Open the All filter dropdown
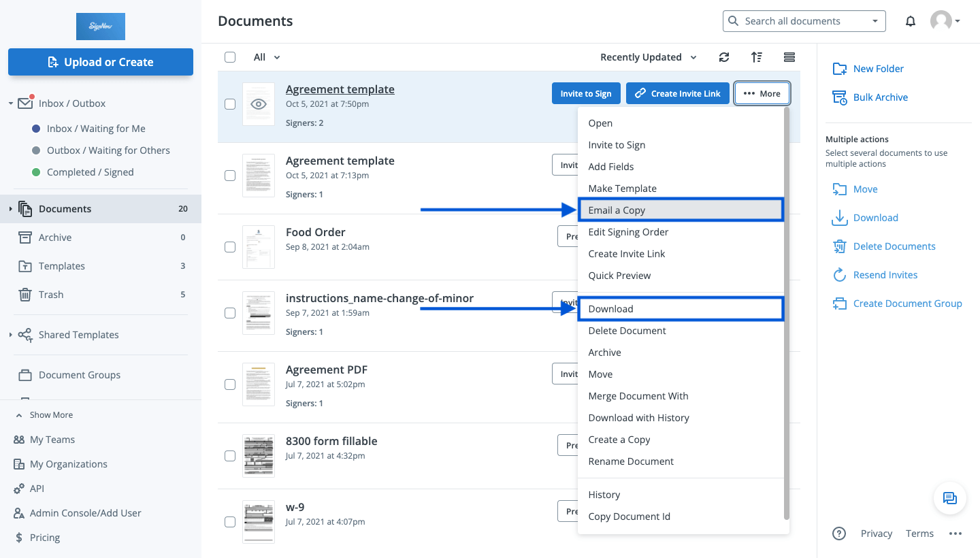 pos(265,57)
